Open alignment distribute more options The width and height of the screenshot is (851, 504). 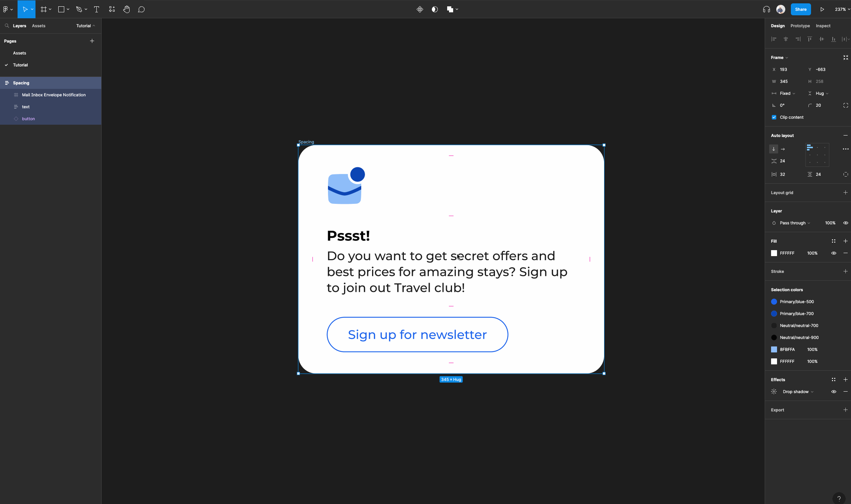(846, 39)
